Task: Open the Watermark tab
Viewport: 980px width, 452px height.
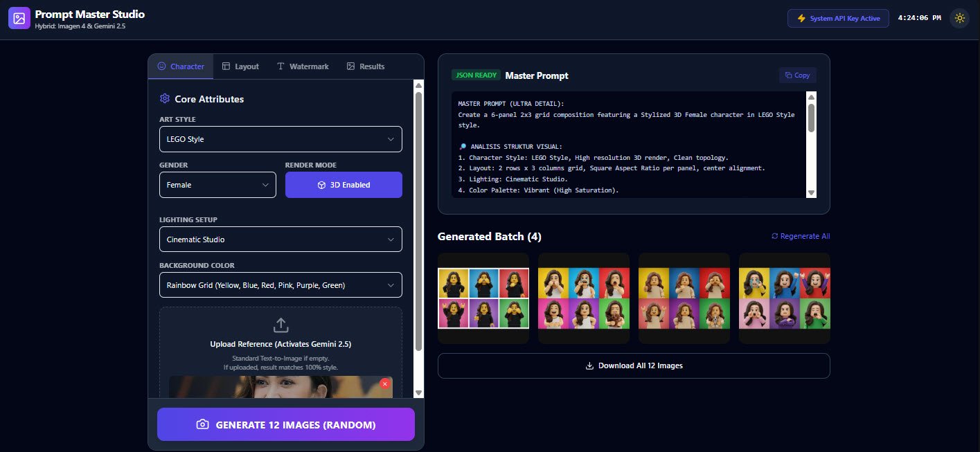Action: coord(303,66)
